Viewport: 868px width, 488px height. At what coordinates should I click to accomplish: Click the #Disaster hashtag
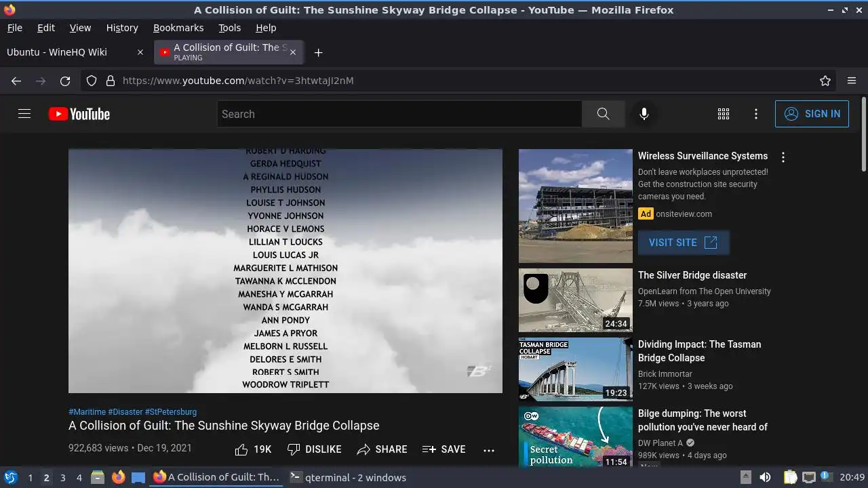point(125,412)
